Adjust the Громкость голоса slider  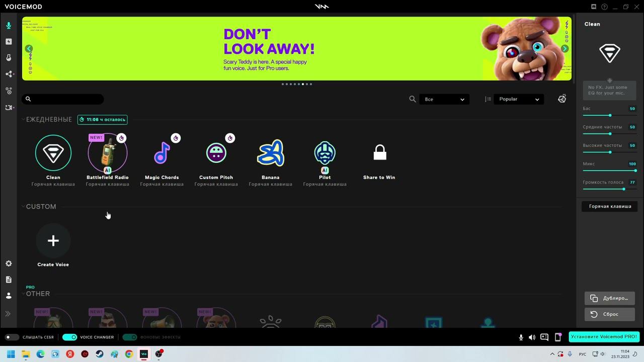(x=610, y=189)
